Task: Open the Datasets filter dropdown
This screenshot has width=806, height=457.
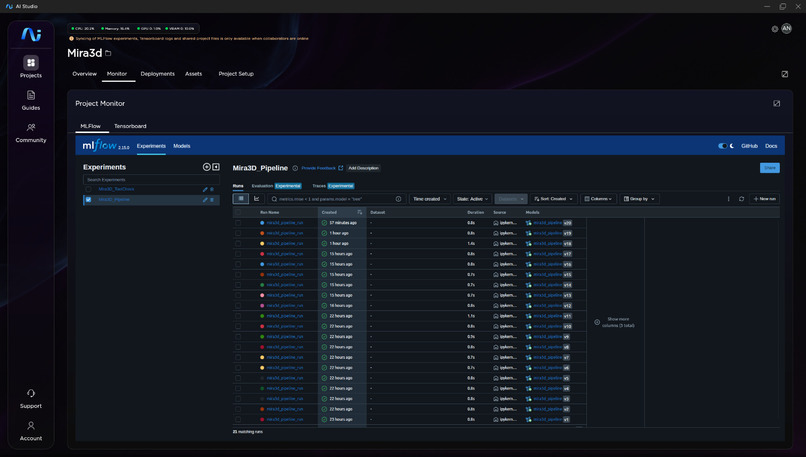Action: tap(510, 199)
